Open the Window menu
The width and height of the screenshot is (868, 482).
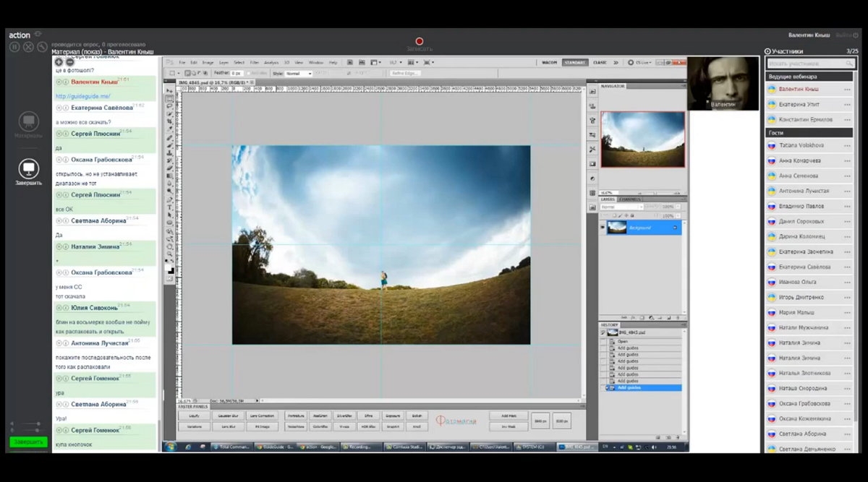tap(316, 62)
